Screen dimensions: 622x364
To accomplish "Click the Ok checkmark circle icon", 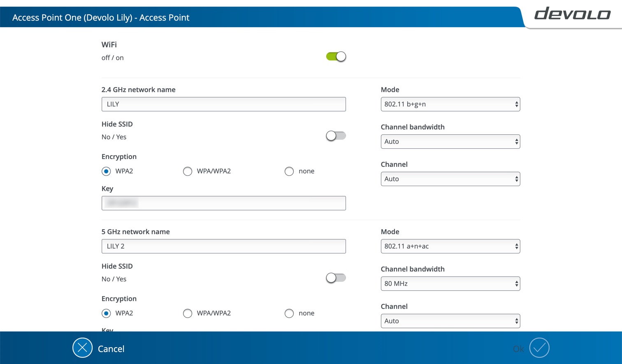I will pos(539,348).
